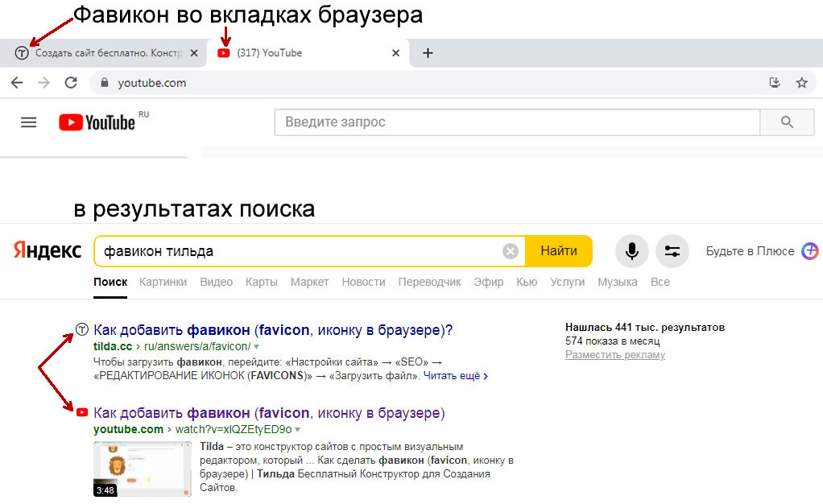The height and width of the screenshot is (504, 823).
Task: Open Yandex search settings sliders icon
Action: [x=672, y=251]
